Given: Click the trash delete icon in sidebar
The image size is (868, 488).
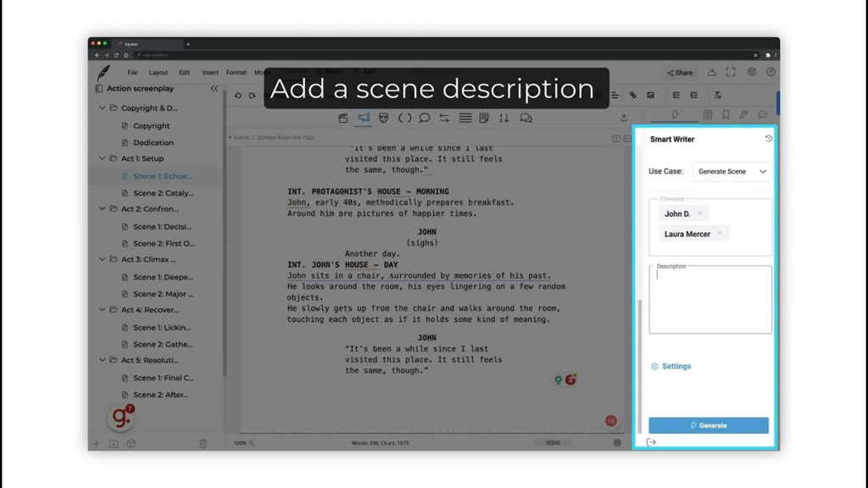Looking at the screenshot, I should coord(203,444).
